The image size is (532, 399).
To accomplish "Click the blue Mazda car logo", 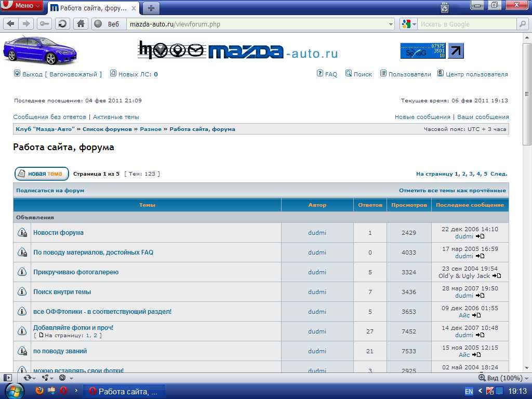I will tap(39, 50).
